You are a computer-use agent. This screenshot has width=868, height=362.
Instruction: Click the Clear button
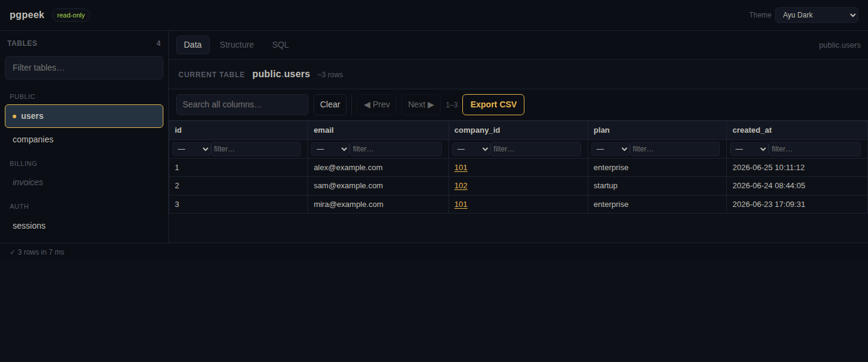[x=330, y=104]
